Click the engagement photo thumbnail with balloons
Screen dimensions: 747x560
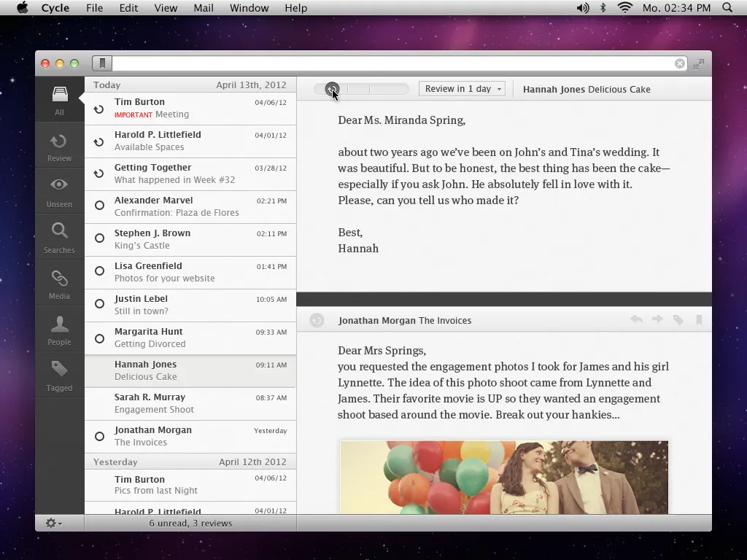[504, 477]
